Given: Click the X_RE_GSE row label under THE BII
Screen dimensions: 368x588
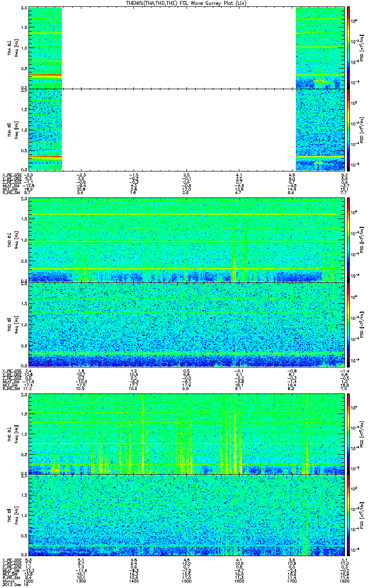Looking at the screenshot, I should pyautogui.click(x=11, y=560).
